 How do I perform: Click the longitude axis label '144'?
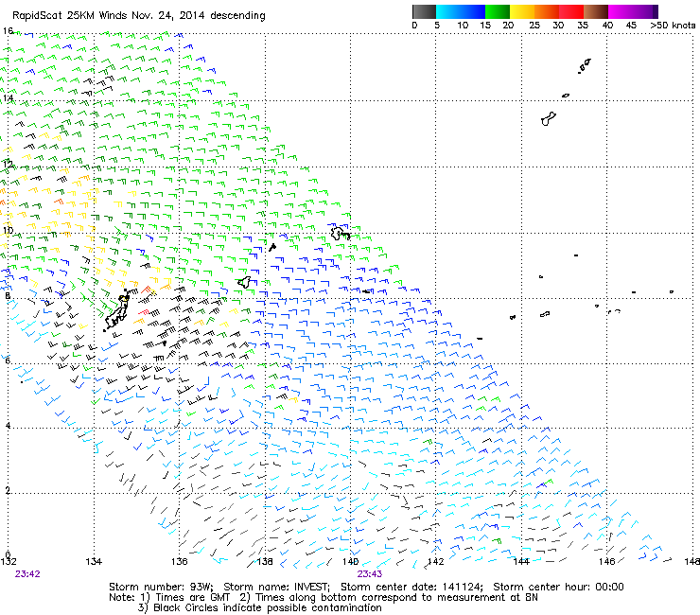coord(521,561)
